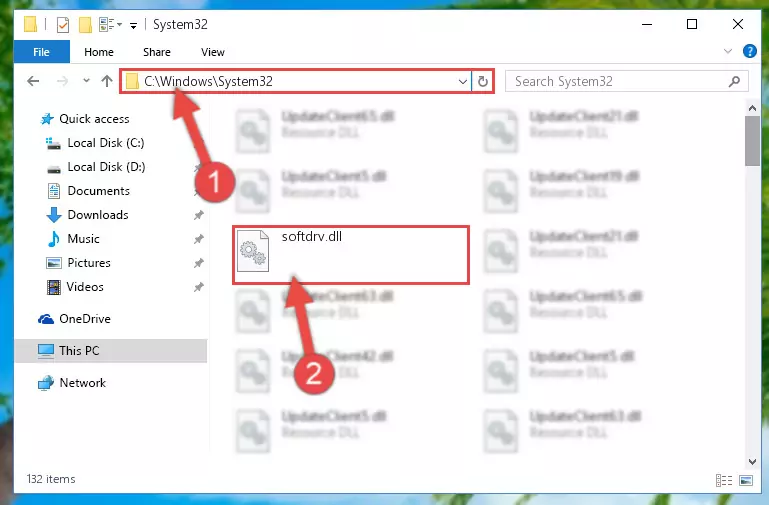Refresh the System32 folder
This screenshot has height=505, width=769.
[x=483, y=81]
